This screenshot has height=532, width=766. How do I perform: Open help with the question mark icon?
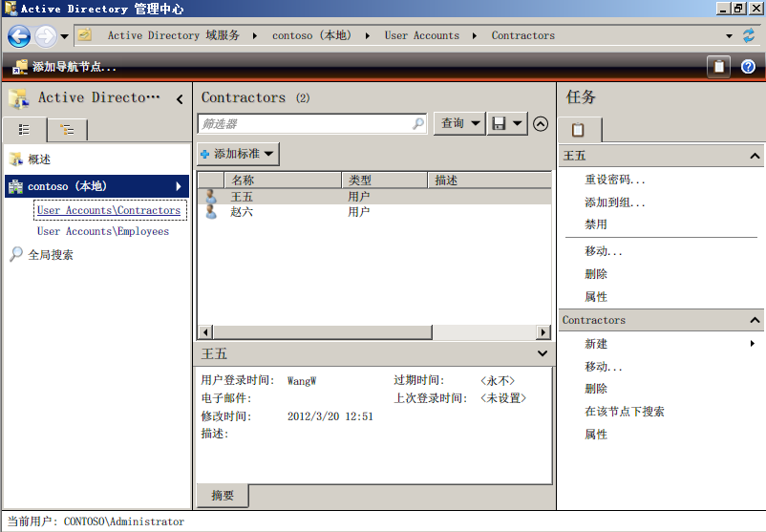[x=748, y=67]
